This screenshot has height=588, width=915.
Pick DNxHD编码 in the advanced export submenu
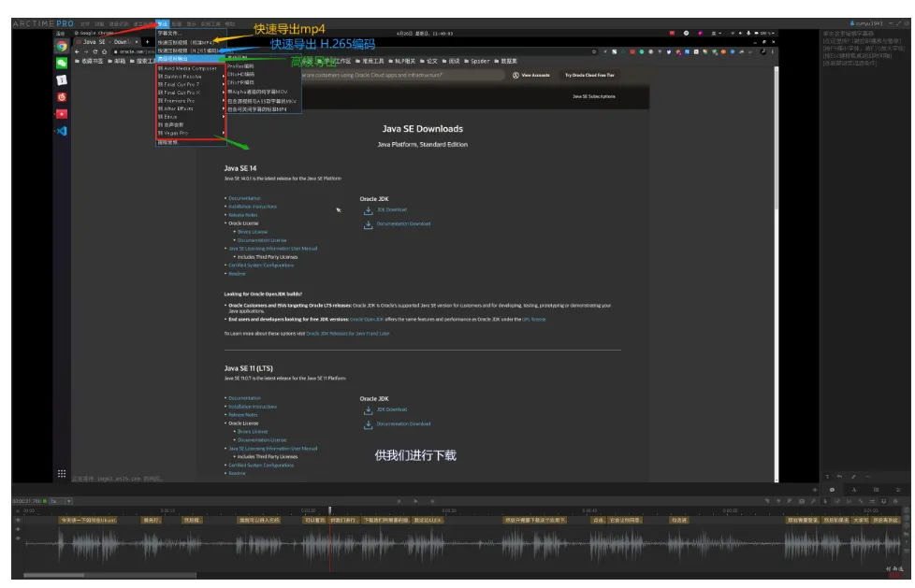(264, 74)
